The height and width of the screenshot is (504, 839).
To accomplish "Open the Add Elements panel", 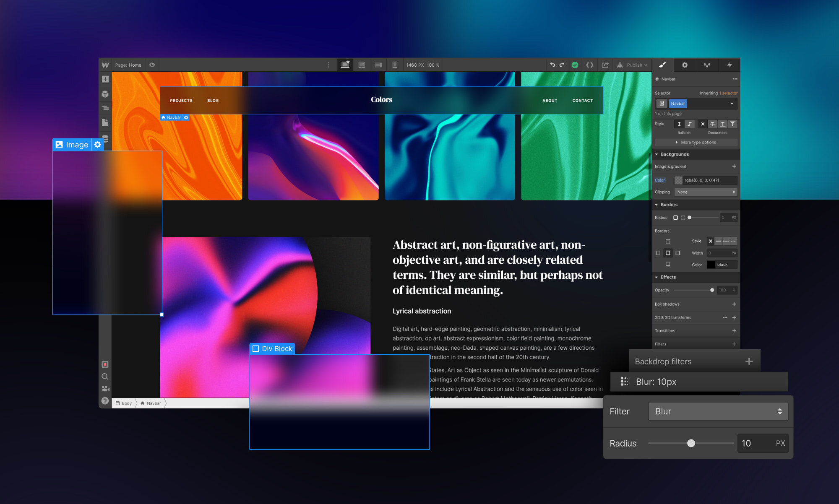I will pyautogui.click(x=105, y=79).
